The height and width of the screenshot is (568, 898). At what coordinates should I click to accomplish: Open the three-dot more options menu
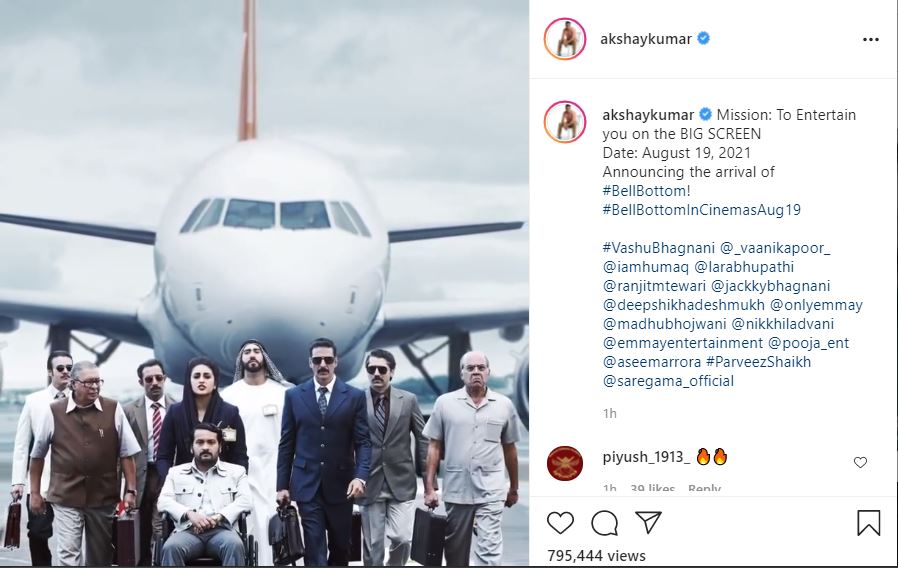871,40
